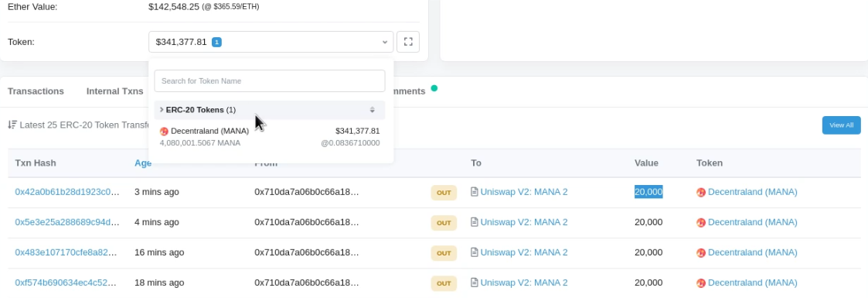Click the View All button

841,125
